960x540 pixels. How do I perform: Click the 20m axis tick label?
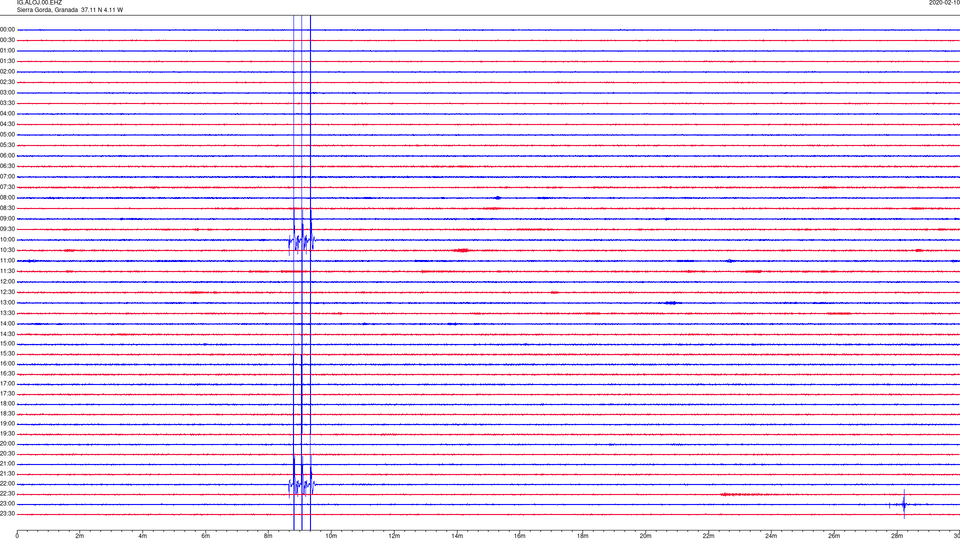coord(645,536)
